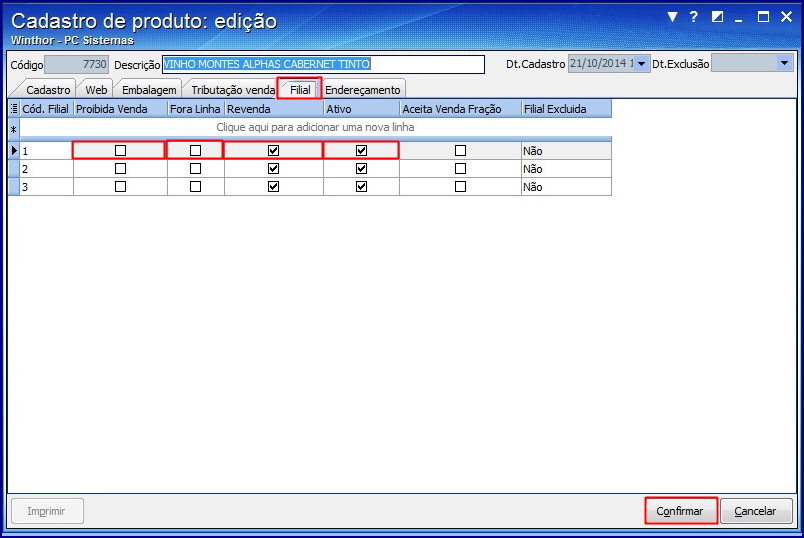Go to the Endereçamento tab
The width and height of the screenshot is (804, 538).
click(x=363, y=90)
